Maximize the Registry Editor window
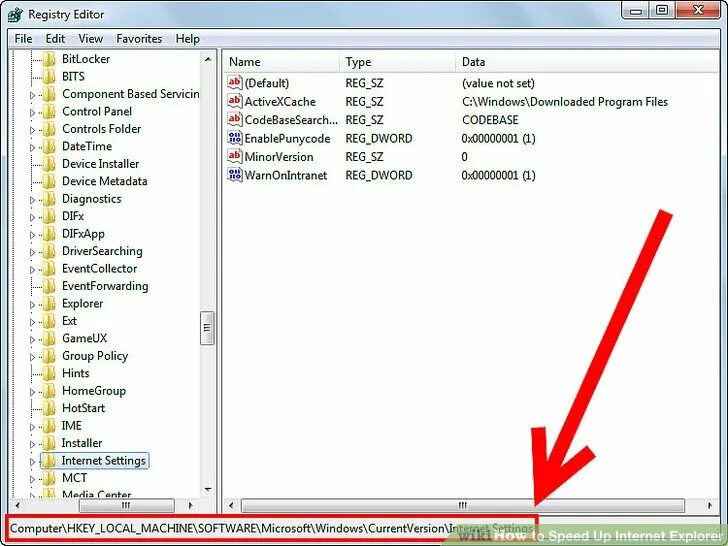Viewport: 728px width, 546px height. click(661, 10)
